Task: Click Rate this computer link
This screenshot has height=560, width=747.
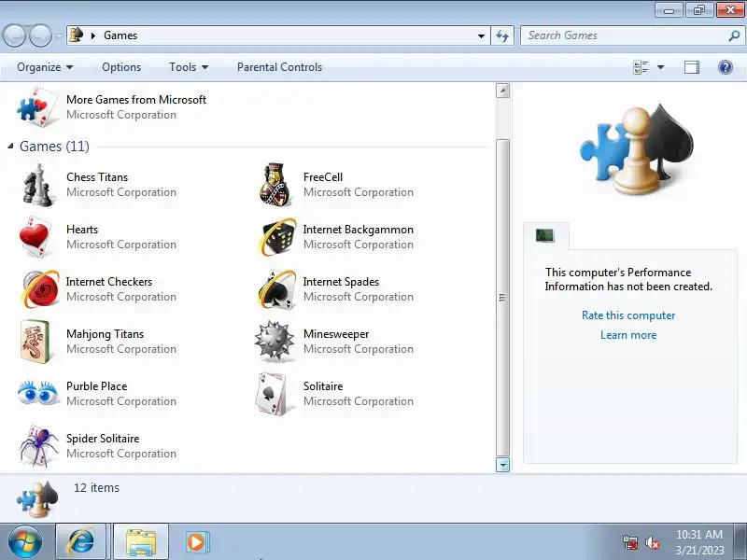Action: 628,315
